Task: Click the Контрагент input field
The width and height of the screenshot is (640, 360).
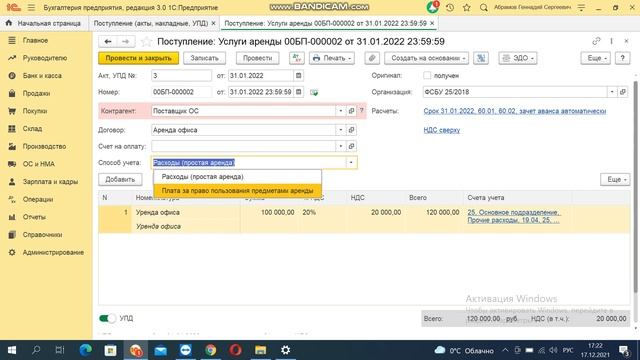Action: tap(244, 111)
